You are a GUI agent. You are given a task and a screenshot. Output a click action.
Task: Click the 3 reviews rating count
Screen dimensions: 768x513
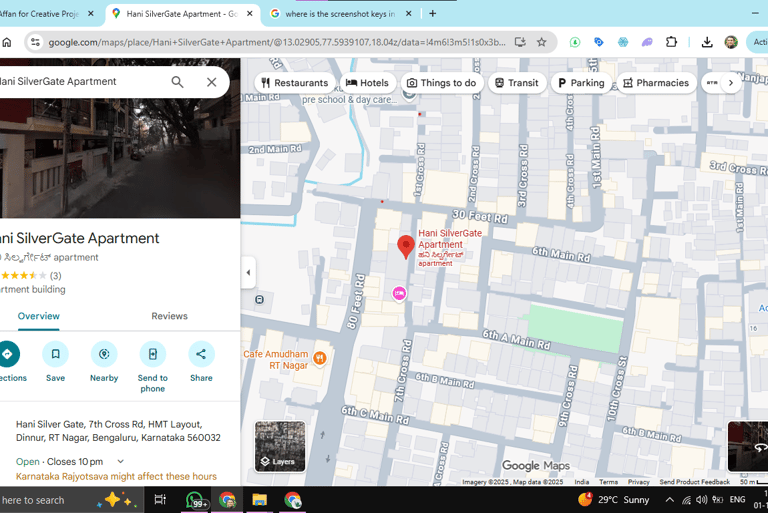click(x=55, y=275)
